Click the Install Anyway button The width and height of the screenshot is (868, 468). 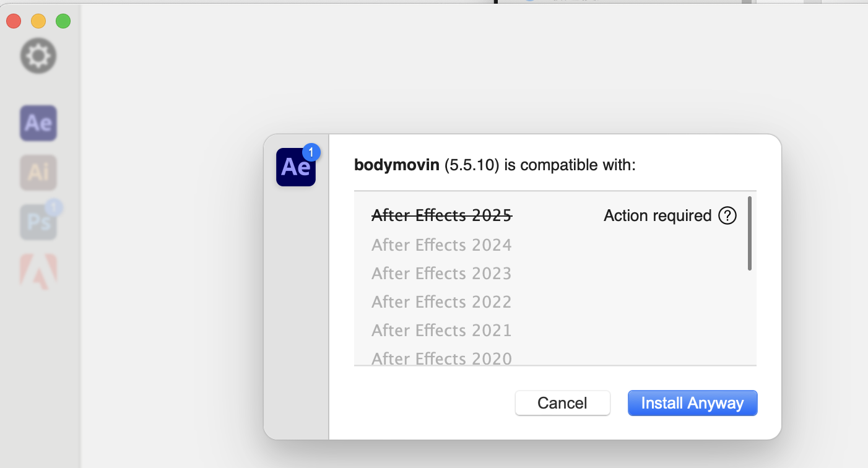pos(692,403)
